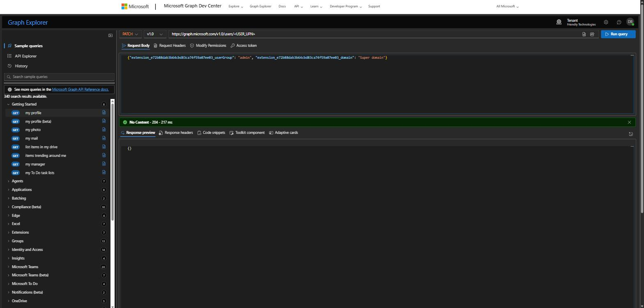Click the share query icon
Image resolution: width=644 pixels, height=308 pixels.
[592, 34]
